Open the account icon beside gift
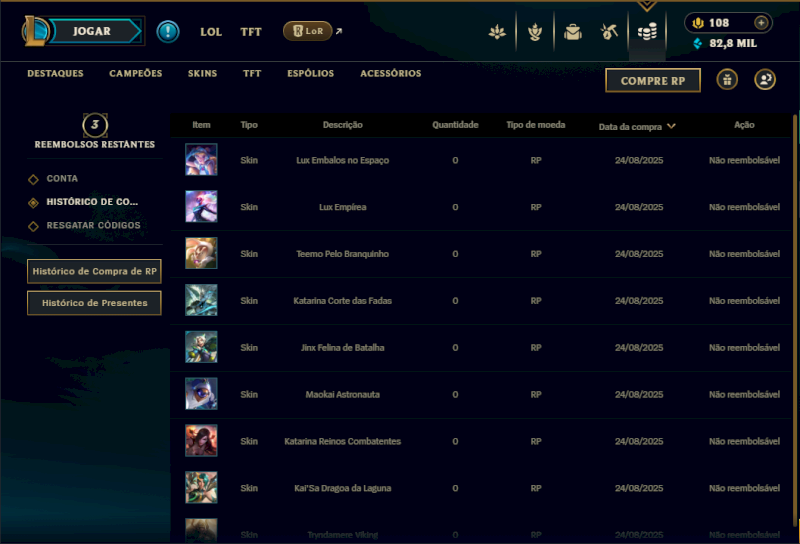This screenshot has width=800, height=544. click(765, 80)
